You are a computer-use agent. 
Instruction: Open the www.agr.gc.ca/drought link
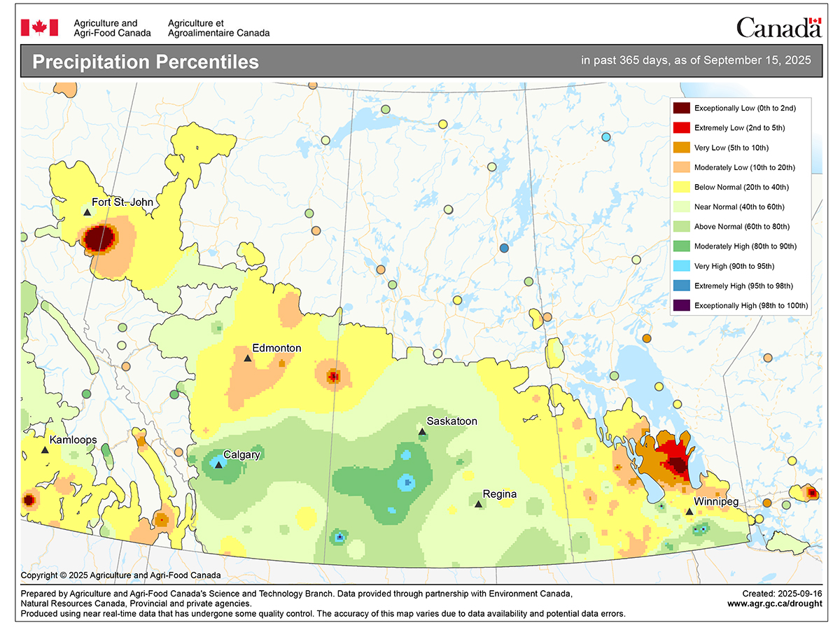click(773, 603)
